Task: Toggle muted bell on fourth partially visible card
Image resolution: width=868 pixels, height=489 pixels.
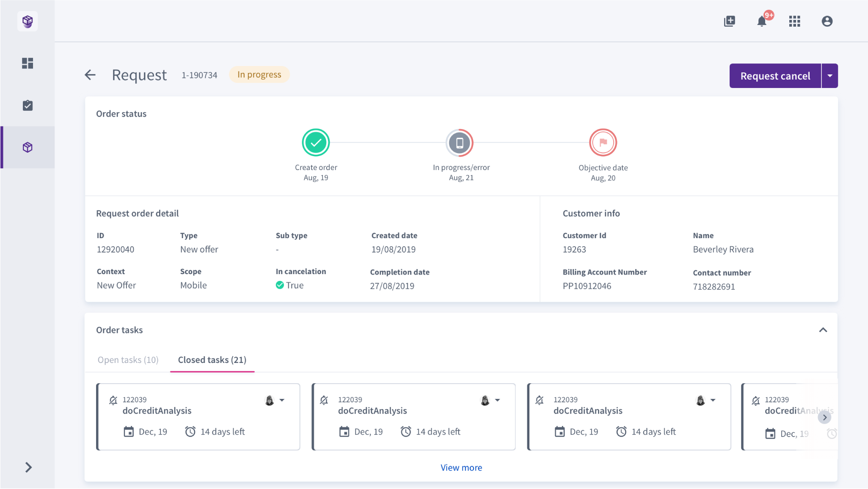Action: [x=756, y=401]
